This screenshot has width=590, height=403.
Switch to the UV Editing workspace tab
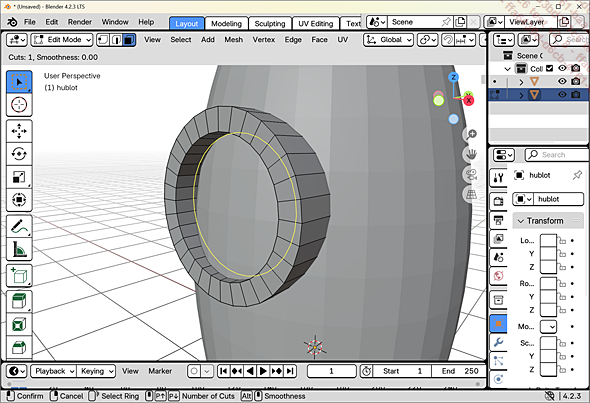coord(315,23)
